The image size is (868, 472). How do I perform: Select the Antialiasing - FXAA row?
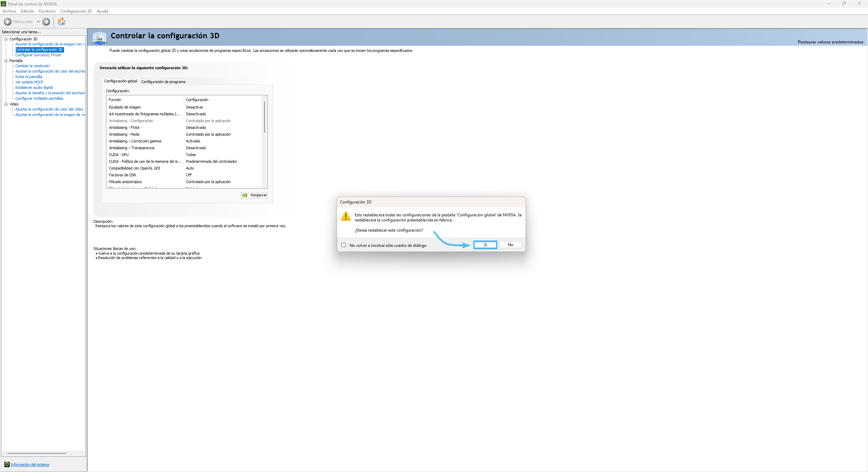(184, 127)
